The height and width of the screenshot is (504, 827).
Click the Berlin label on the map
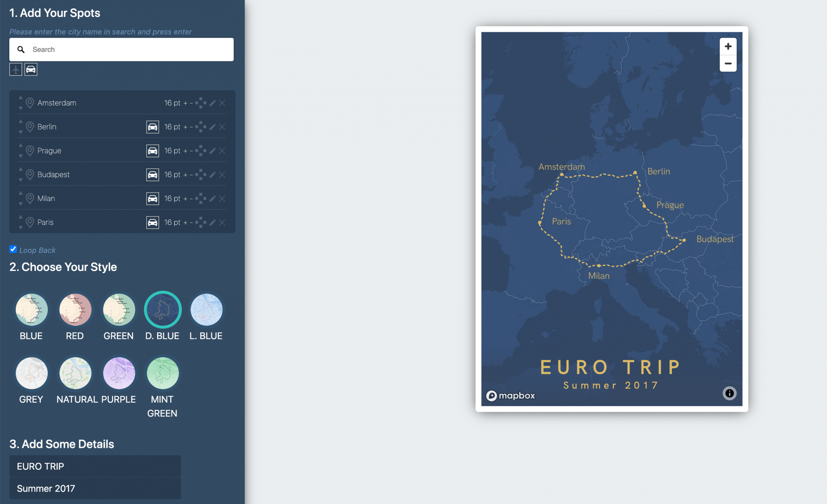tap(659, 171)
